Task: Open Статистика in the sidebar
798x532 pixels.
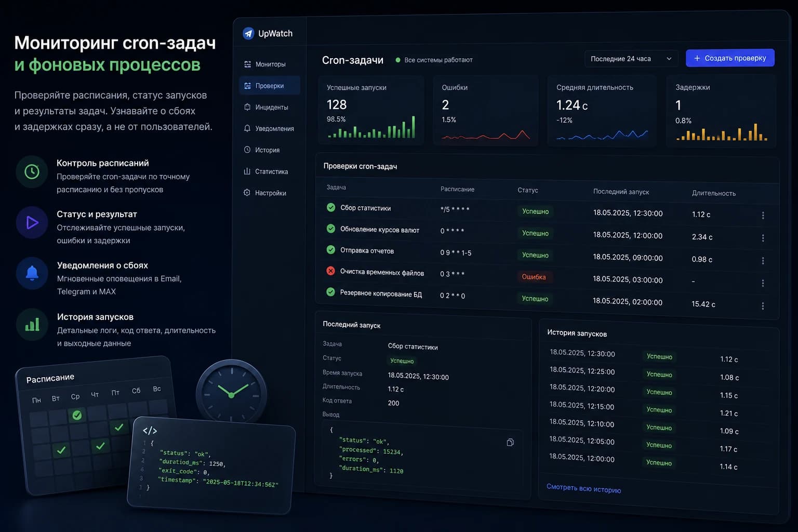Action: (270, 171)
